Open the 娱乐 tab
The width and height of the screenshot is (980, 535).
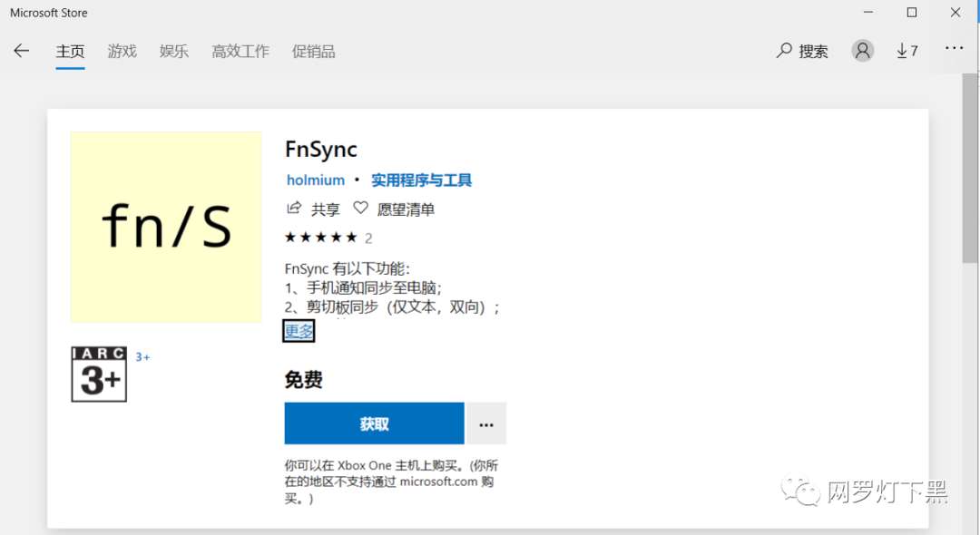(173, 51)
